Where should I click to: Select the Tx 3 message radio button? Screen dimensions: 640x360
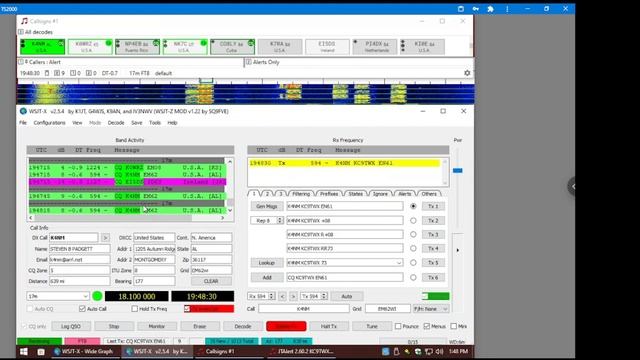tap(413, 234)
